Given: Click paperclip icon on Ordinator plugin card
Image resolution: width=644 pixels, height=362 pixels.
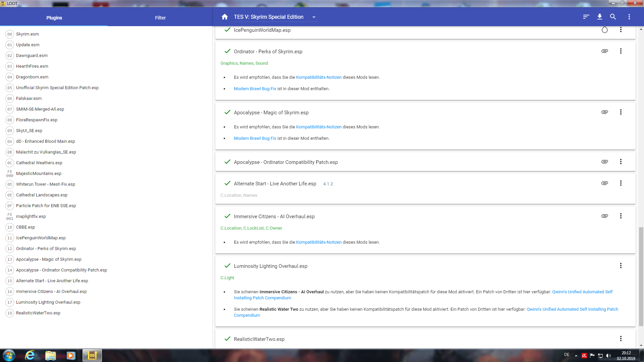Looking at the screenshot, I should pos(604,51).
